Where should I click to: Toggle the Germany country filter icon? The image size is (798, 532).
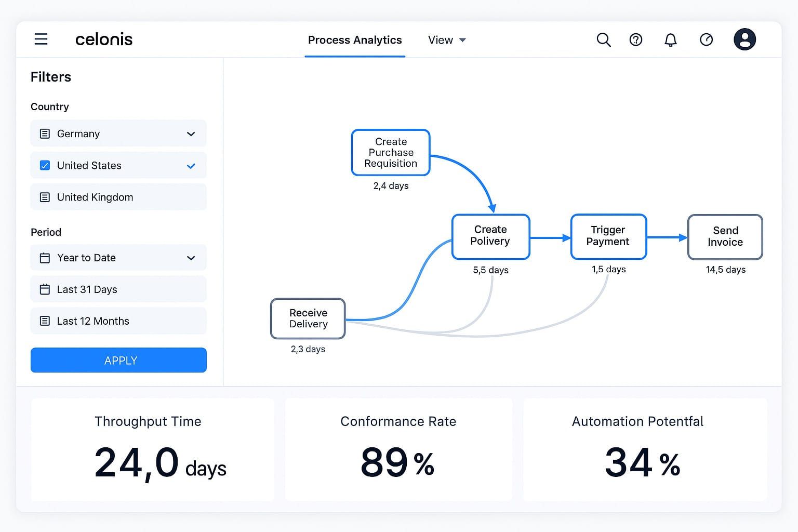[45, 134]
